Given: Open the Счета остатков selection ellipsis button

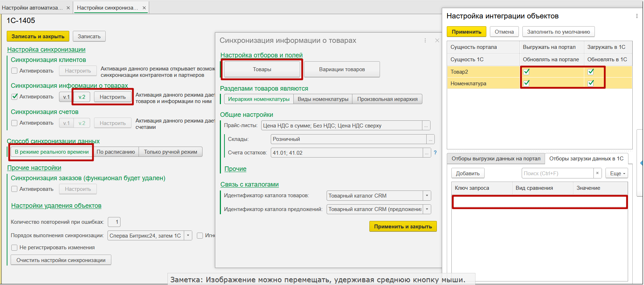Looking at the screenshot, I should point(427,153).
